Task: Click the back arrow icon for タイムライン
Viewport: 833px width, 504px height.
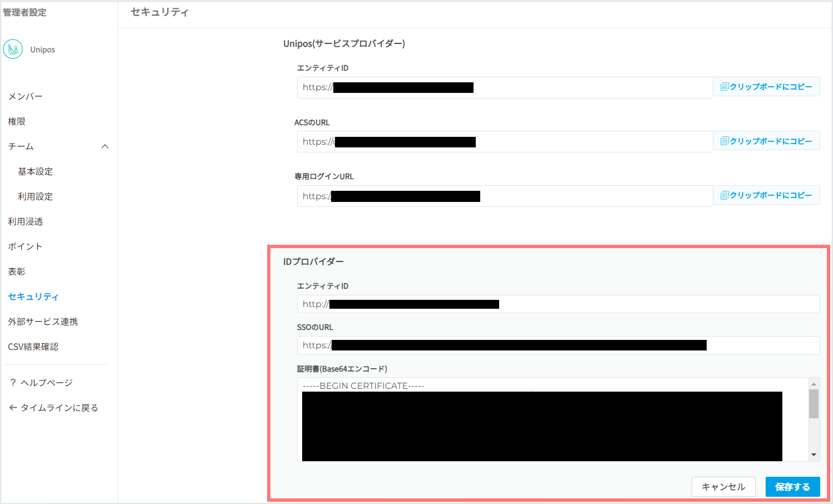Action: tap(13, 408)
